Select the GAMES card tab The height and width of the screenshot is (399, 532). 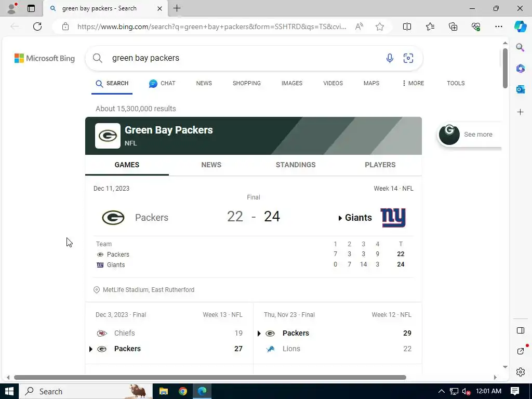(127, 165)
